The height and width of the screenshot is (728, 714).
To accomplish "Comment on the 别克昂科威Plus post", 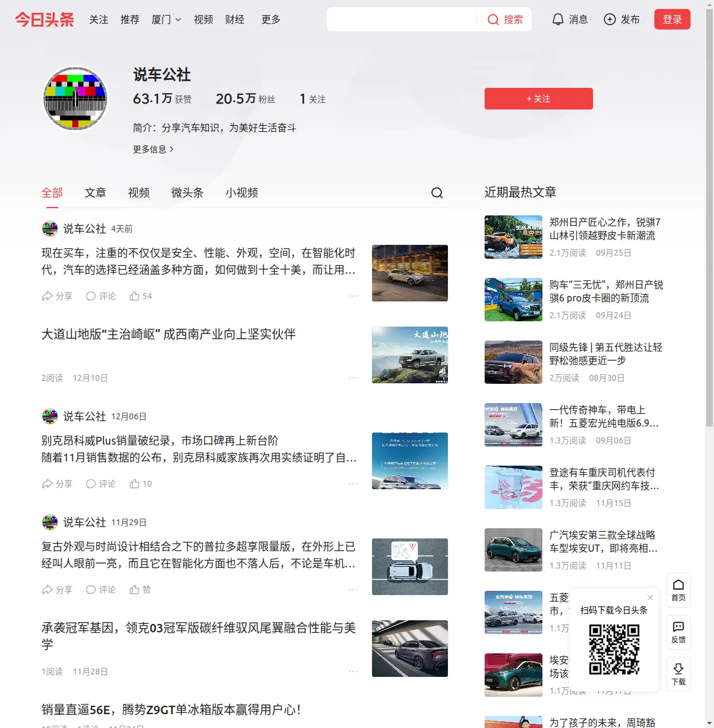I will pos(101,484).
